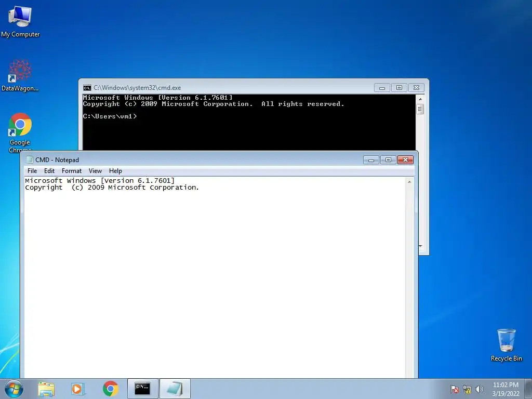The width and height of the screenshot is (532, 399).
Task: Open the Help menu in Notepad
Action: point(115,171)
